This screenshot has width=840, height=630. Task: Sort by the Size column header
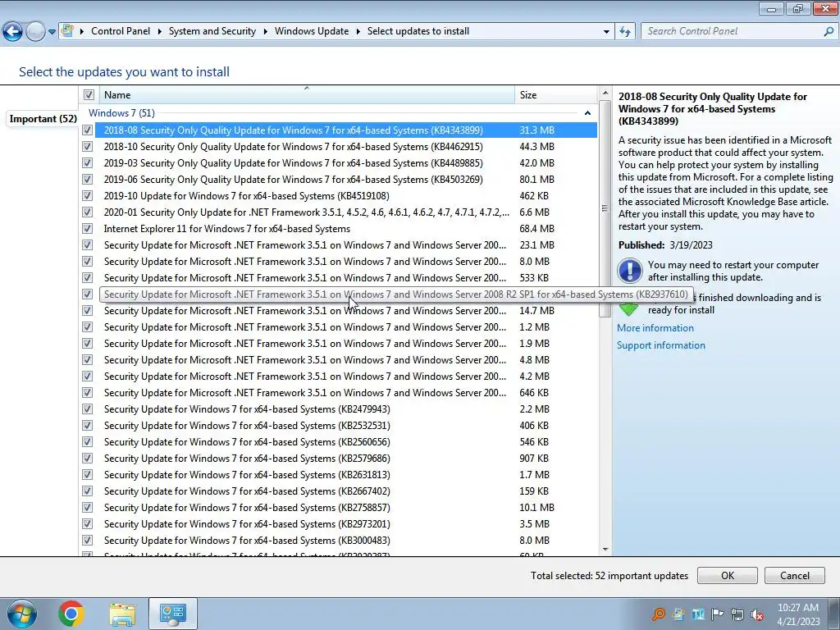pyautogui.click(x=555, y=95)
